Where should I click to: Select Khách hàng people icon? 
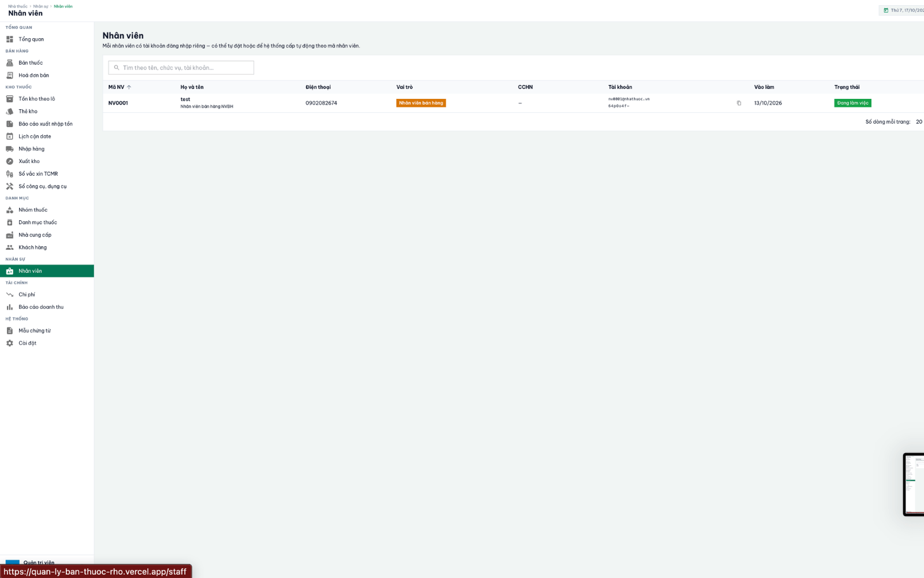pyautogui.click(x=10, y=247)
